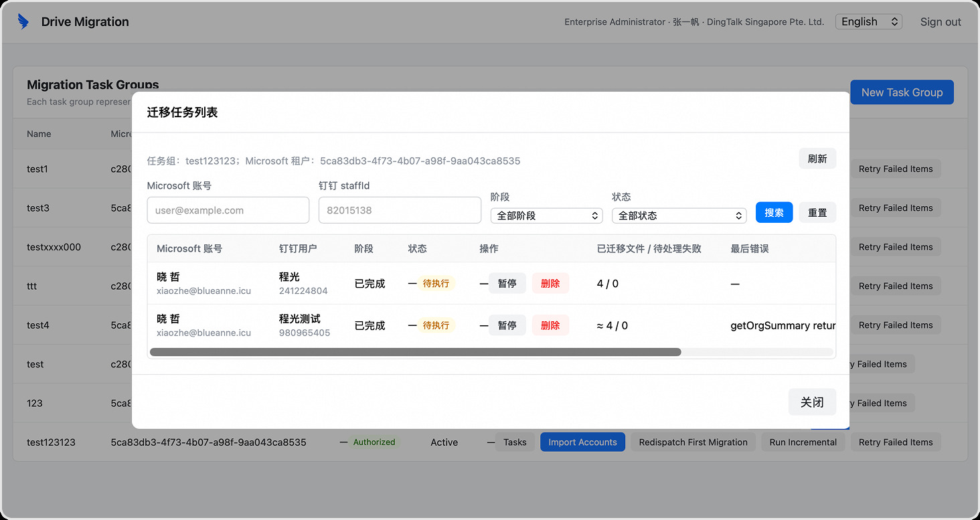Click Sign out

(941, 21)
